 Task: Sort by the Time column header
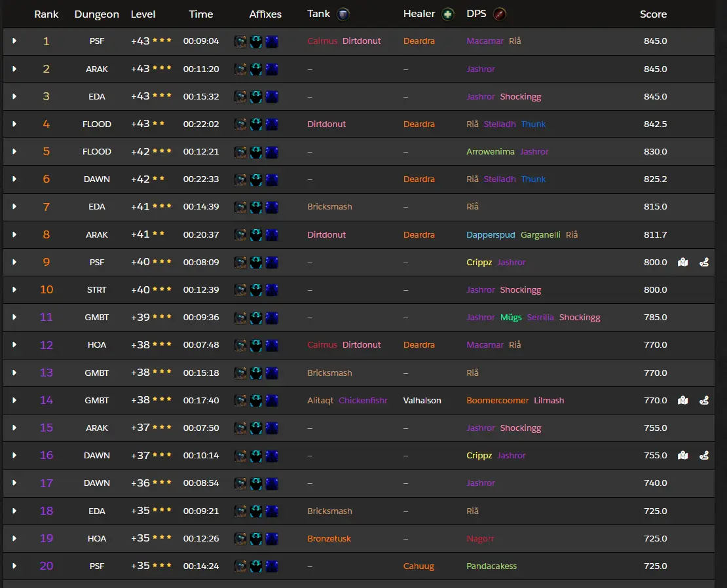point(201,14)
